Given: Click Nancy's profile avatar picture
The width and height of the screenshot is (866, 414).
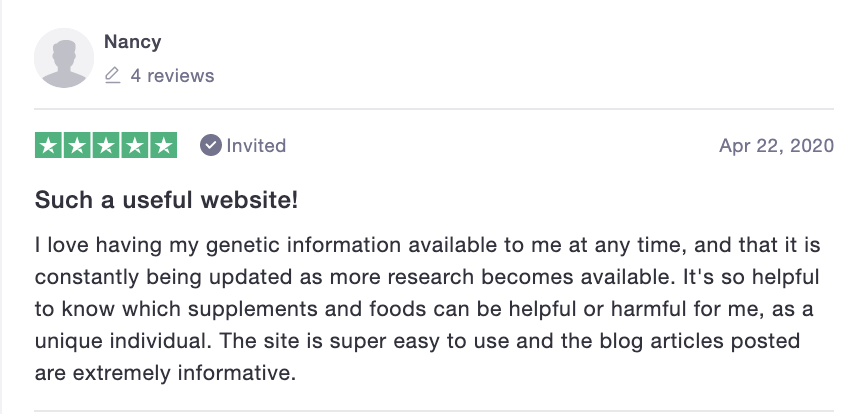Looking at the screenshot, I should 65,58.
